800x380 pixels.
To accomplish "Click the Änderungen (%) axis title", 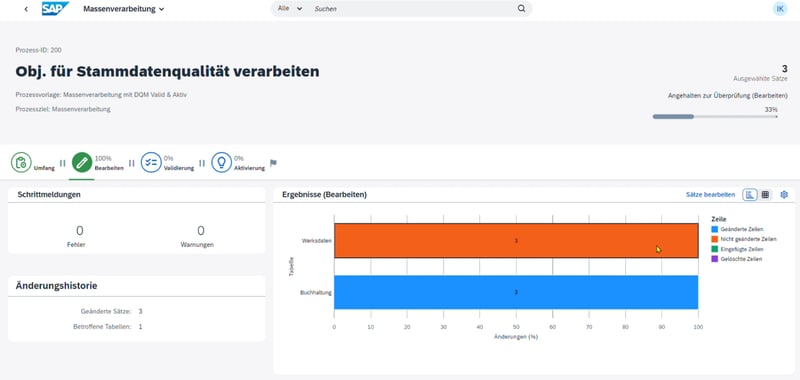I will coord(516,337).
